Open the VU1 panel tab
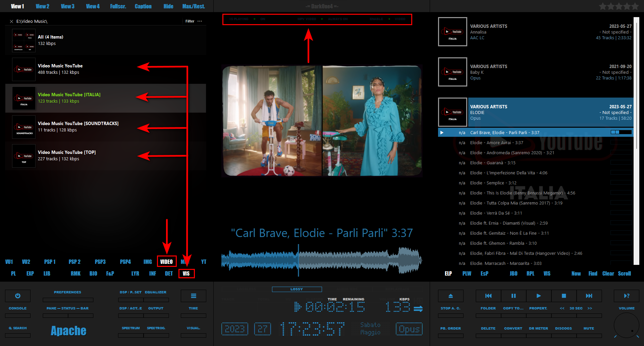The width and height of the screenshot is (644, 346). [x=9, y=262]
